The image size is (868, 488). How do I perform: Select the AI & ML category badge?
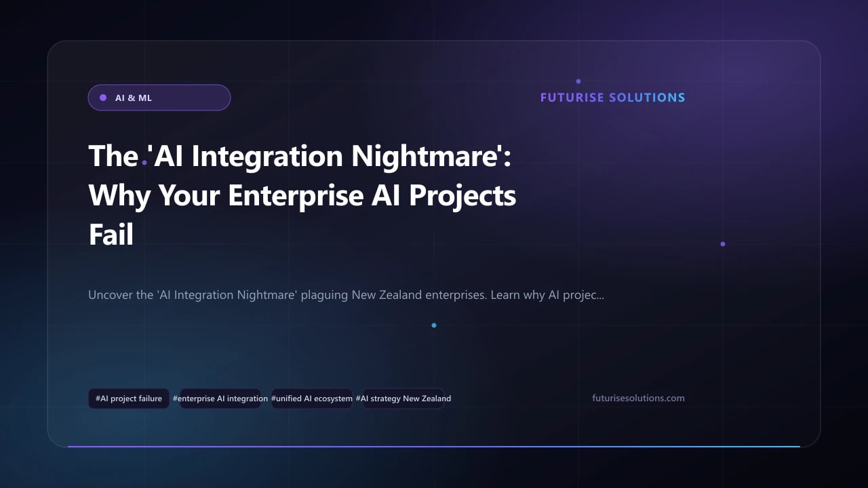click(x=159, y=98)
